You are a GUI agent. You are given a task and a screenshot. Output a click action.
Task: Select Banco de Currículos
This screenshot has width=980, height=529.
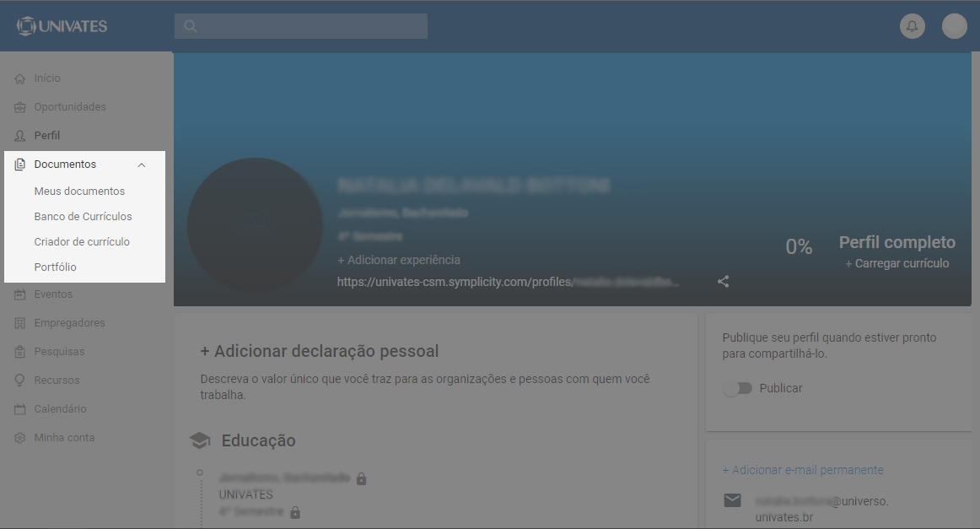coord(83,217)
